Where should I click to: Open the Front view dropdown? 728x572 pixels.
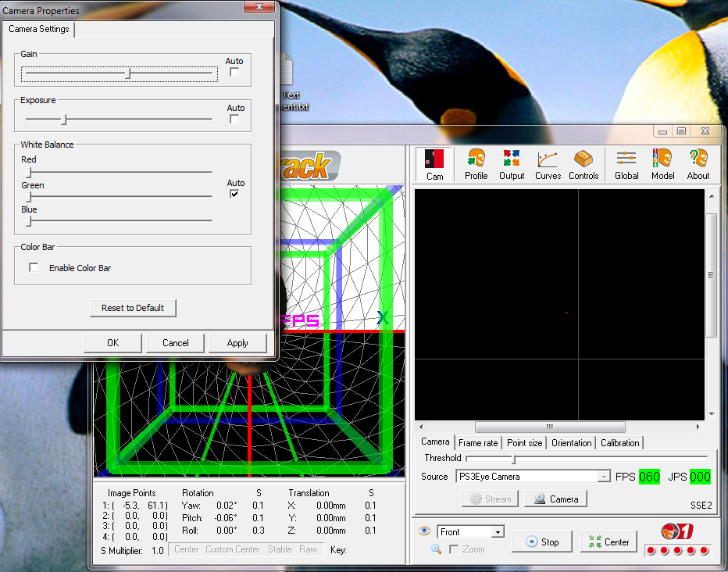[498, 531]
